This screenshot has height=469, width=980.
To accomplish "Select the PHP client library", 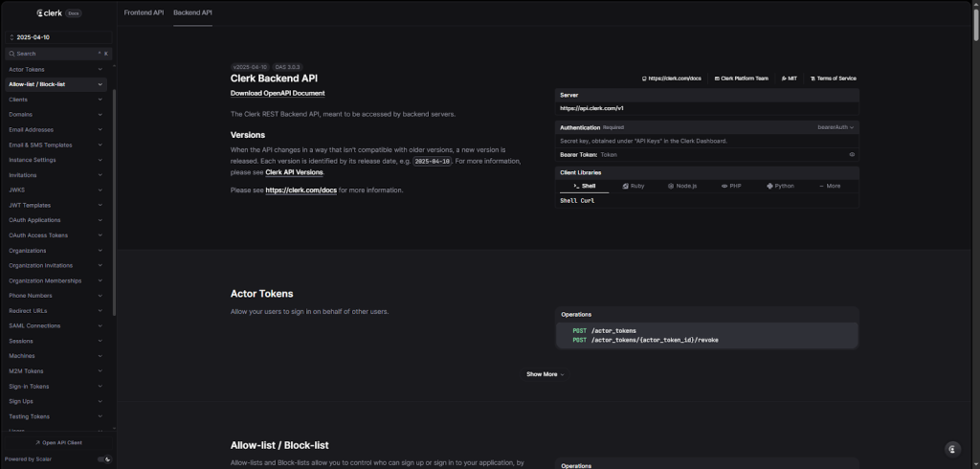I will pos(732,186).
